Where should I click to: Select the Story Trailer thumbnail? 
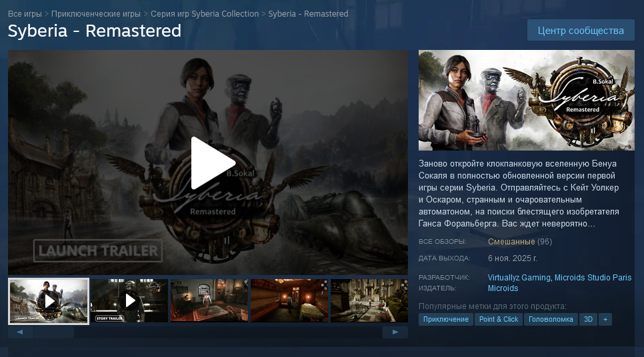tap(129, 301)
